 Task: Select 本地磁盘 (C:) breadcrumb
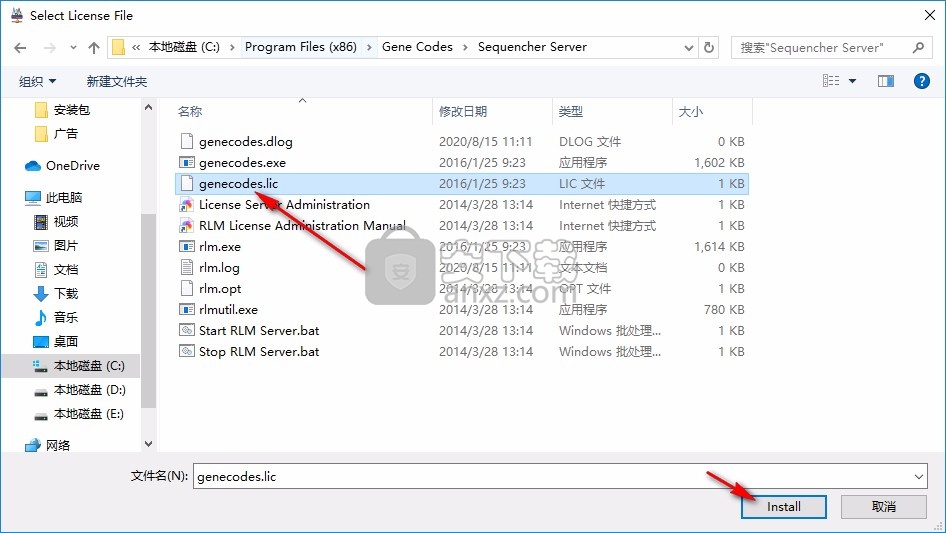184,47
